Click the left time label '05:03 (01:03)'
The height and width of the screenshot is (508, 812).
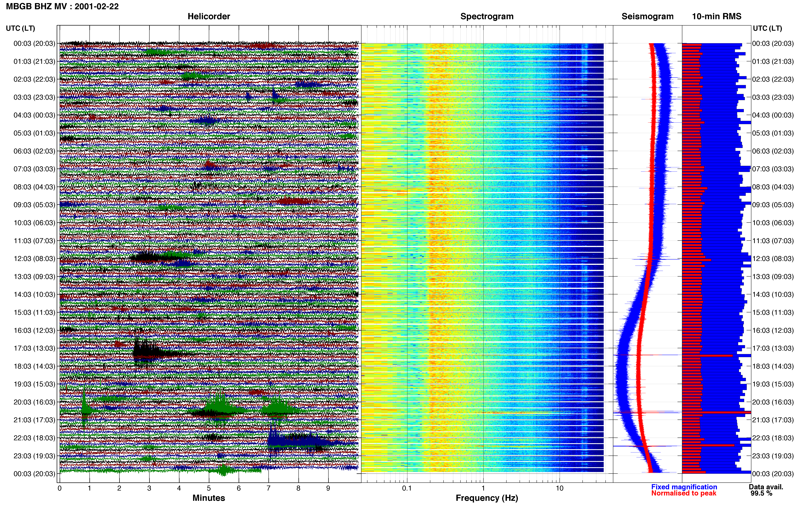tap(34, 133)
